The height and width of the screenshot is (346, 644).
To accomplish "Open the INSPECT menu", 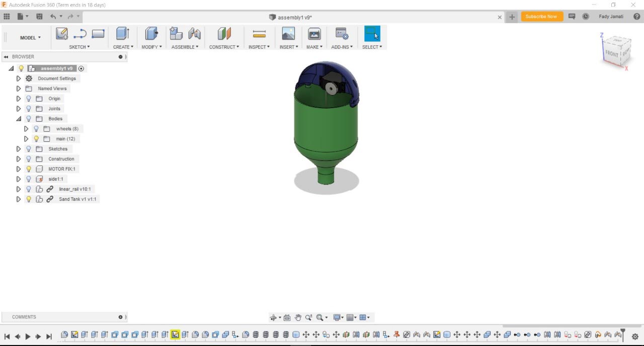I will pos(259,47).
